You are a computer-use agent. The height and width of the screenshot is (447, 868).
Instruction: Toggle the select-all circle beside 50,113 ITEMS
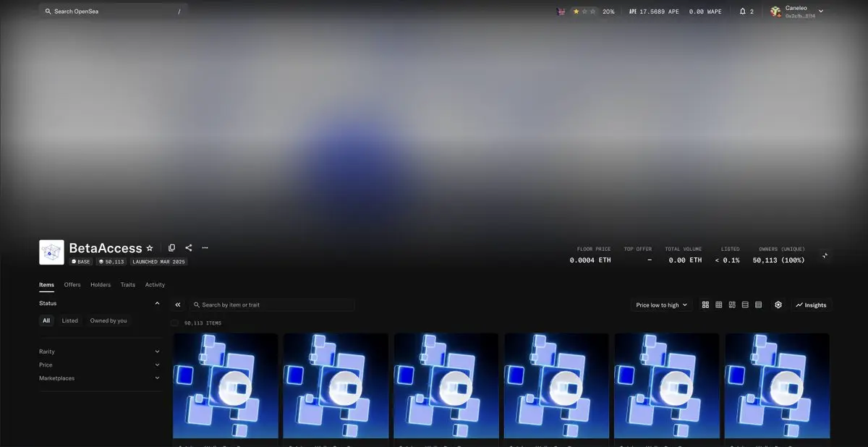(174, 323)
